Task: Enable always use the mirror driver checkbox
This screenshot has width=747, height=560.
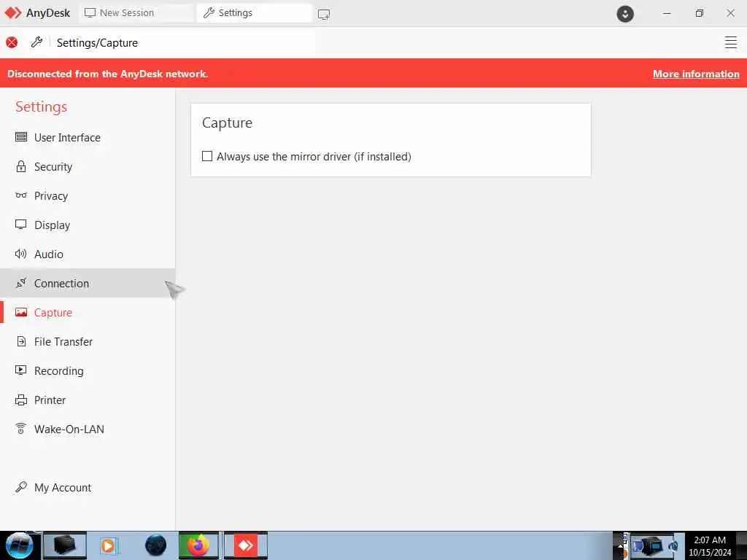Action: click(207, 156)
